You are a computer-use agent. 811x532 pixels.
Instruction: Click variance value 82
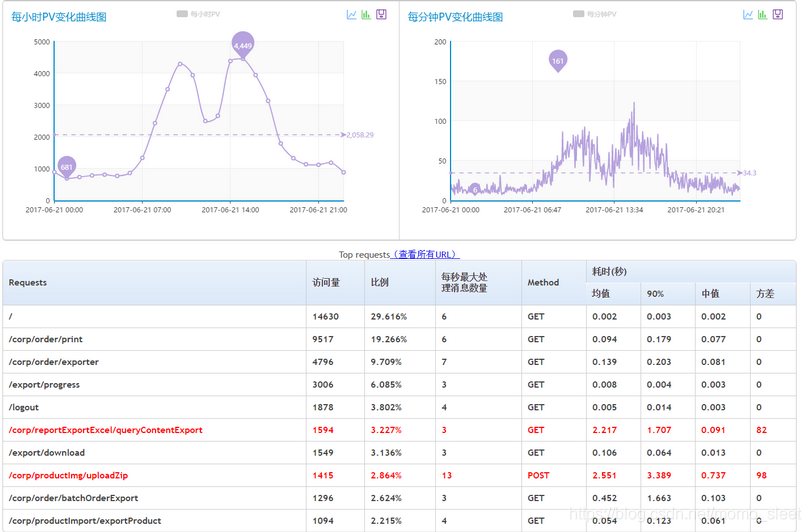[x=761, y=430]
